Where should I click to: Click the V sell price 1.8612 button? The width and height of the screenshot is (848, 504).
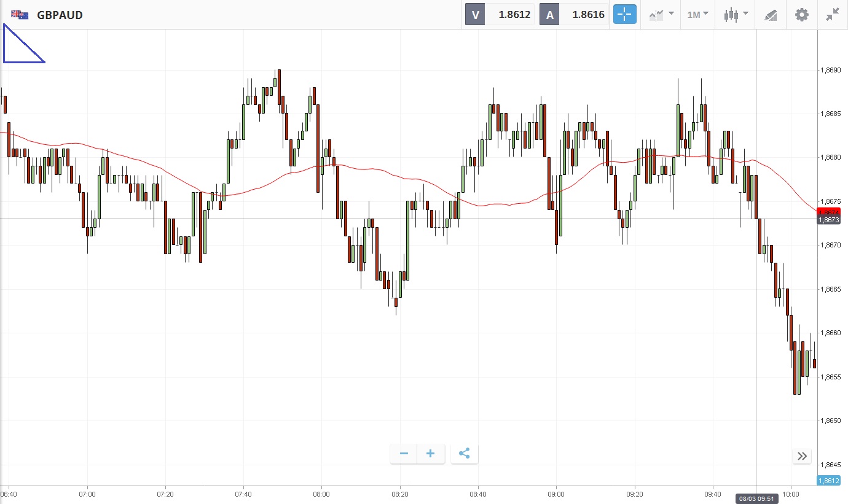tap(500, 15)
